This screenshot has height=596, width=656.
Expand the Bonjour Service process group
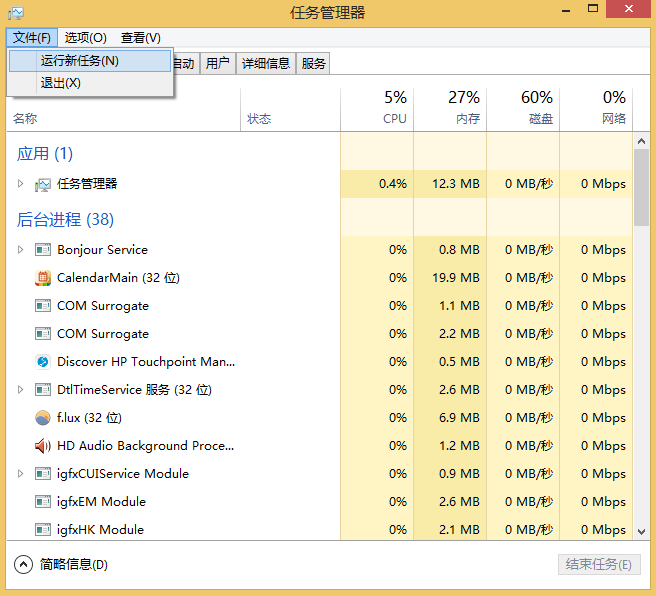coord(20,250)
